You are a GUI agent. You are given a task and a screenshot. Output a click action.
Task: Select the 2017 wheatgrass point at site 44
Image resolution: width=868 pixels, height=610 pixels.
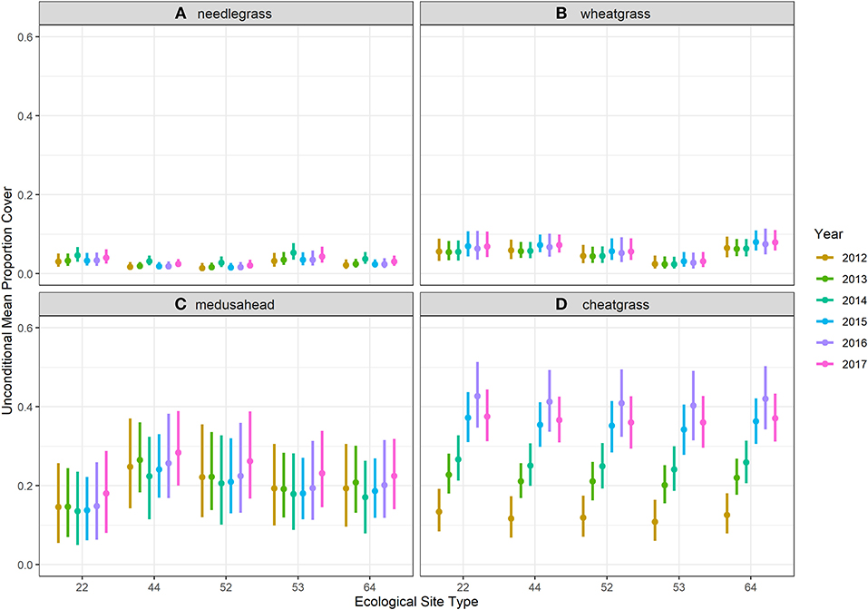click(559, 245)
